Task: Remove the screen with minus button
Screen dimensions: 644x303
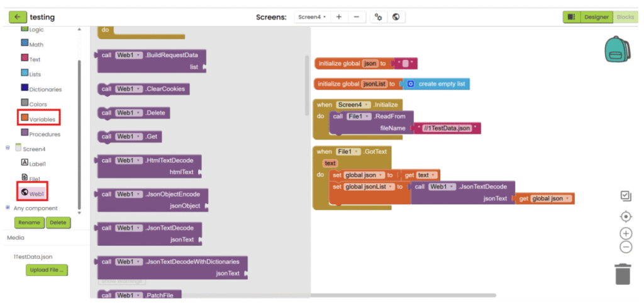Action: 356,17
